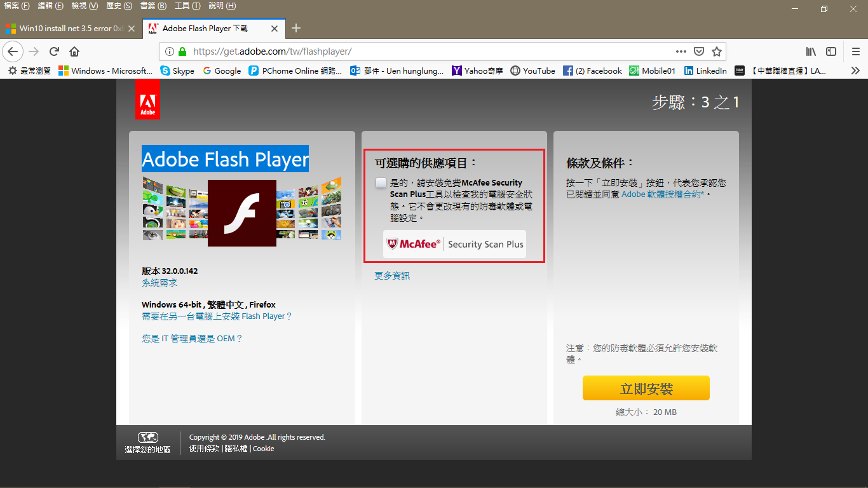Viewport: 868px width, 488px height.
Task: Open the YouTube bookmark
Action: click(532, 71)
